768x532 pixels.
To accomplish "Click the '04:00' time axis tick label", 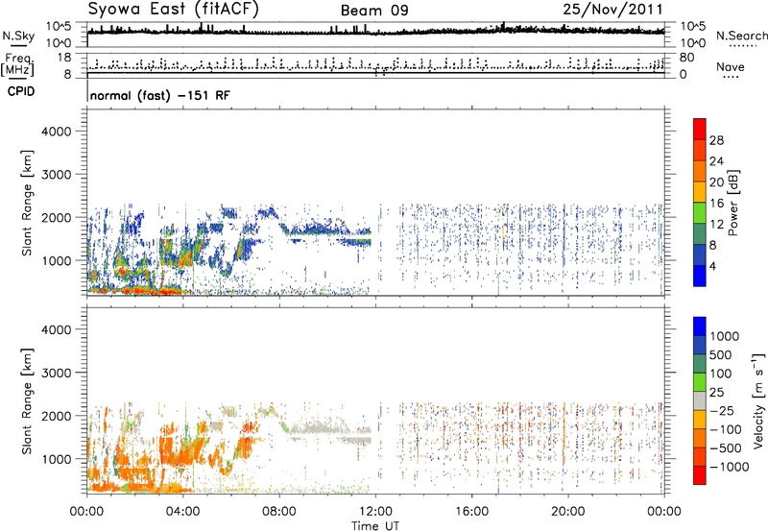I will [182, 512].
